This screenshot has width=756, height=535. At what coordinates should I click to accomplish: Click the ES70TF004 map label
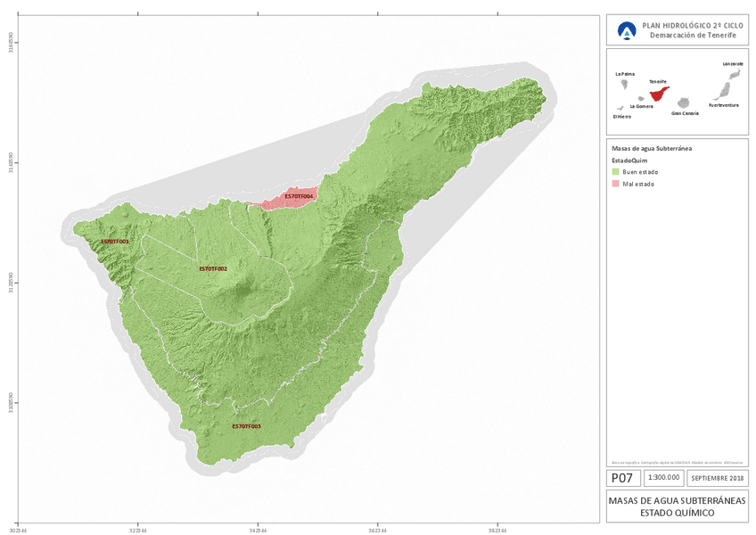point(300,195)
